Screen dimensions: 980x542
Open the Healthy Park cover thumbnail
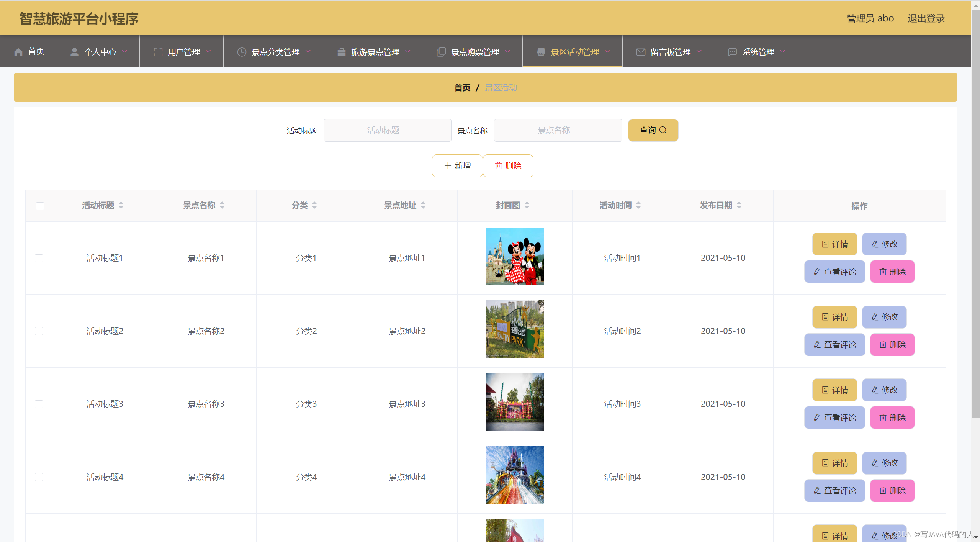(515, 329)
